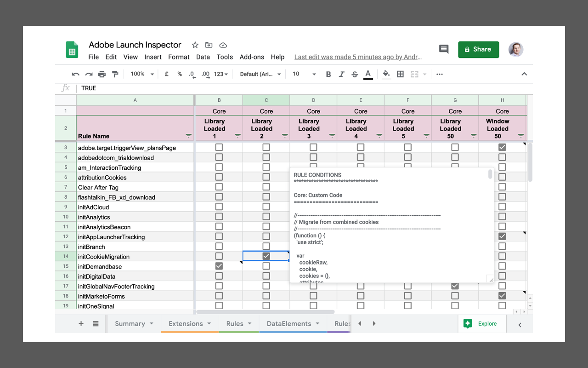Toggle strikethrough formatting

pyautogui.click(x=355, y=74)
